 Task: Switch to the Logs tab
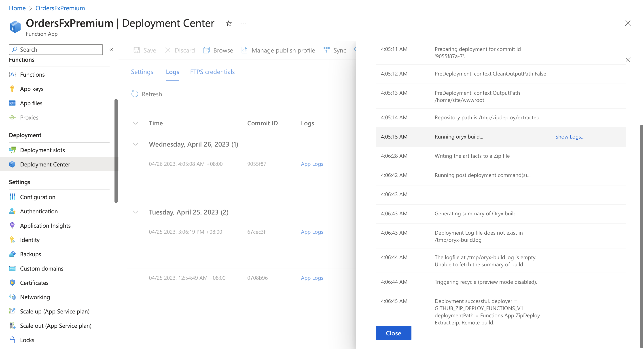[x=172, y=72]
